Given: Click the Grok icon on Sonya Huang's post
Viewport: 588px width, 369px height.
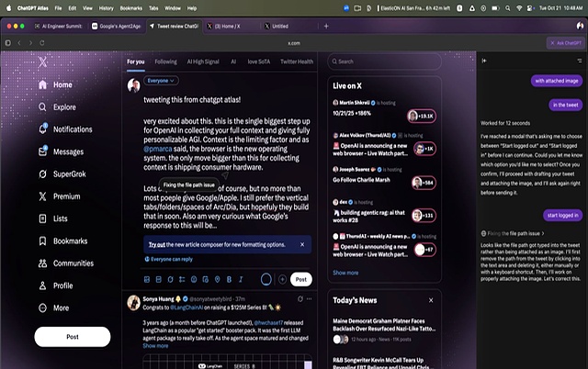Looking at the screenshot, I should [300, 299].
